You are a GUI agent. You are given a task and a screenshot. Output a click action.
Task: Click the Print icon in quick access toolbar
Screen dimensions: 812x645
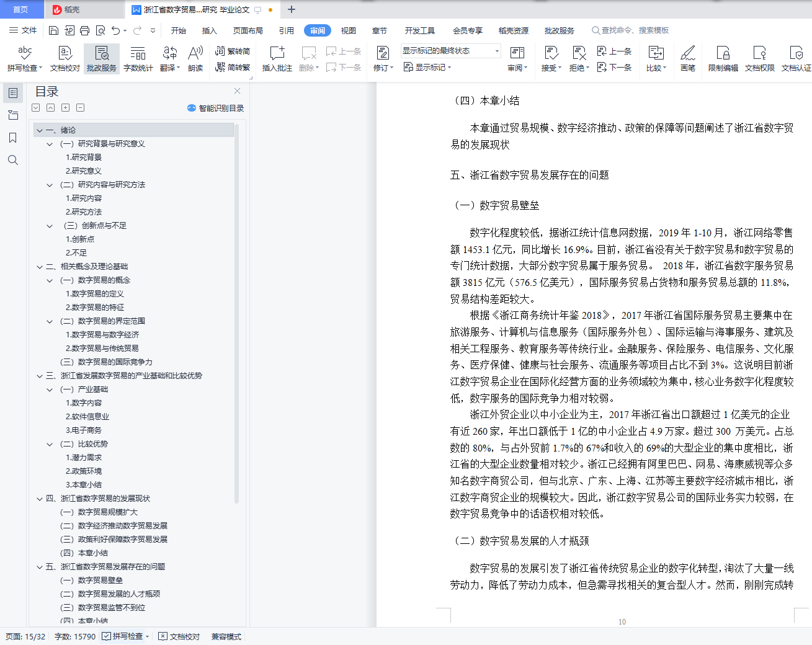click(85, 30)
